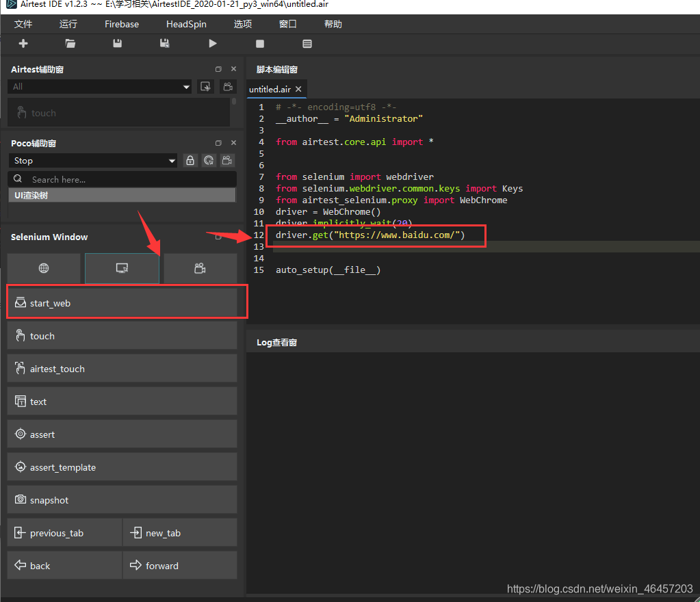Click the Save As toolbar icon
The width and height of the screenshot is (700, 602).
[164, 43]
